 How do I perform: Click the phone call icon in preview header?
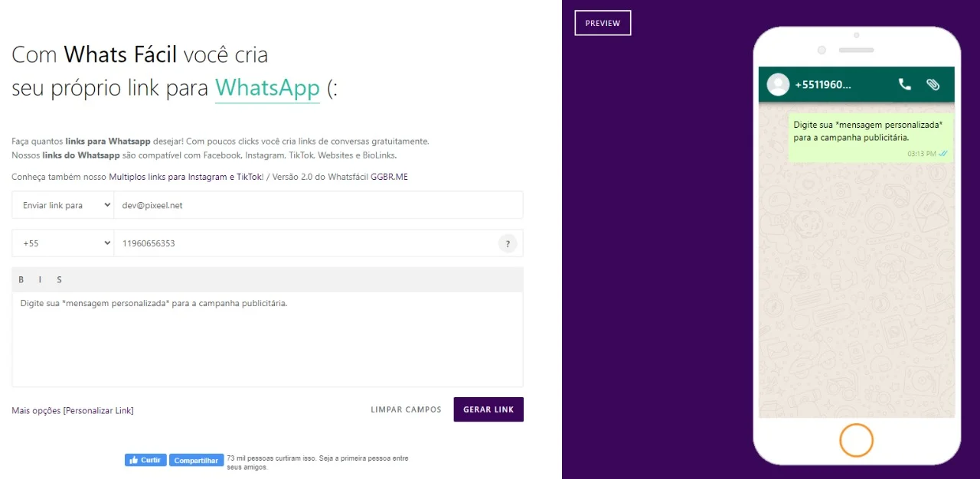904,84
